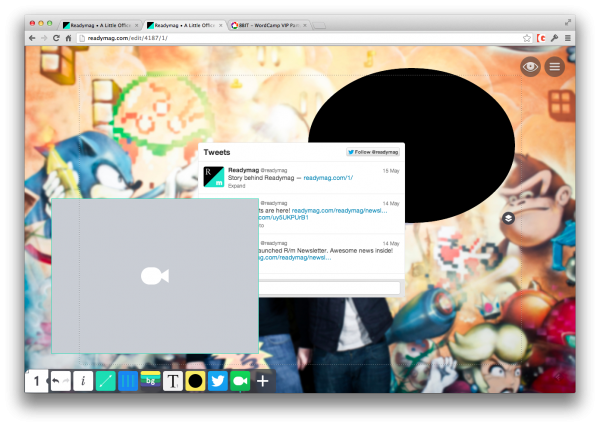This screenshot has width=600, height=427.
Task: Select the Text 'T' tool
Action: (173, 381)
